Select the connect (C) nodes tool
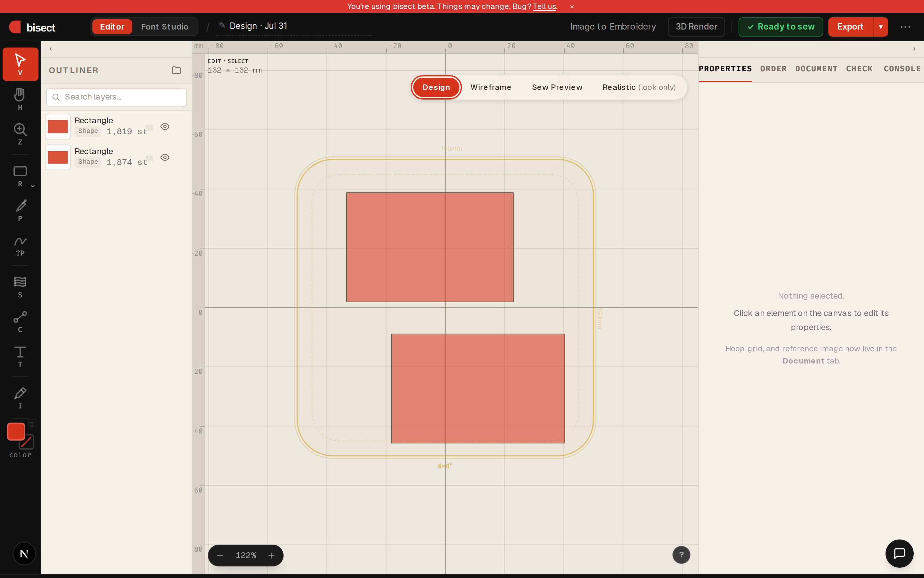Viewport: 924px width, 578px height. point(20,321)
